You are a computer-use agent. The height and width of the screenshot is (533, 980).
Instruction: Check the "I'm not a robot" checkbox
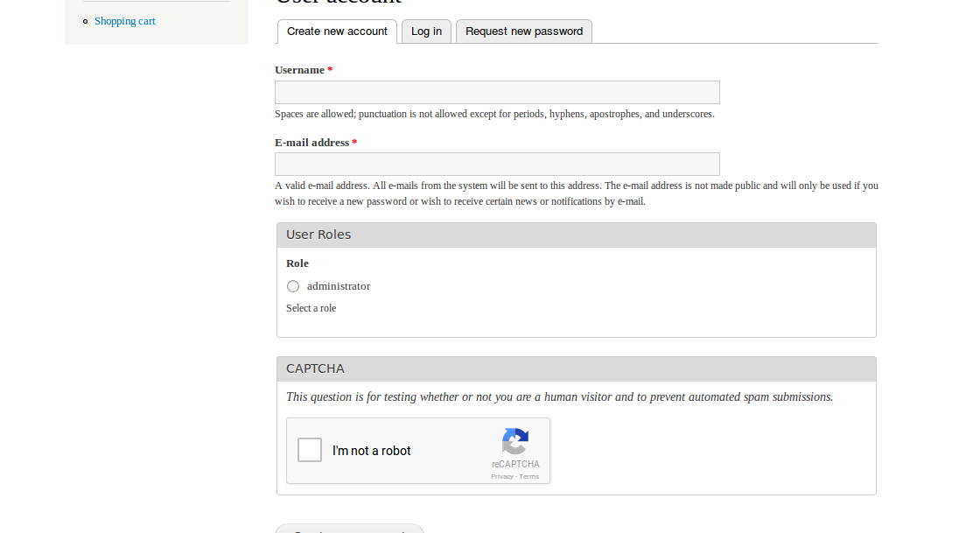tap(309, 449)
